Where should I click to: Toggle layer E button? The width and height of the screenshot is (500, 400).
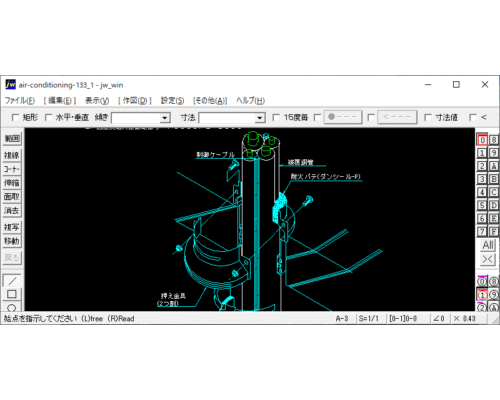pyautogui.click(x=494, y=218)
